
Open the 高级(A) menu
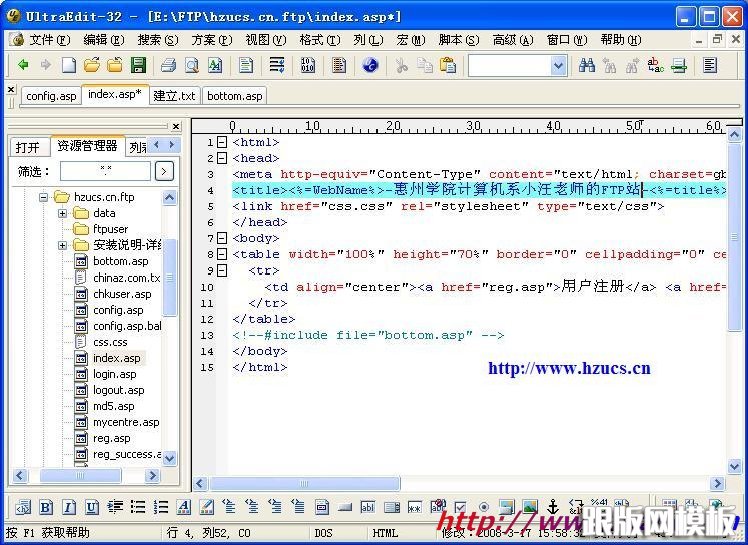click(513, 40)
